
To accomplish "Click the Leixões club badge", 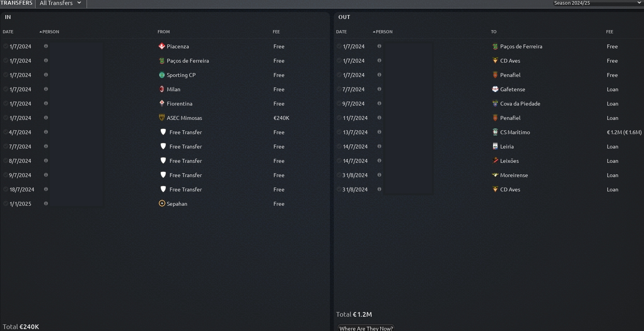I will [x=495, y=161].
